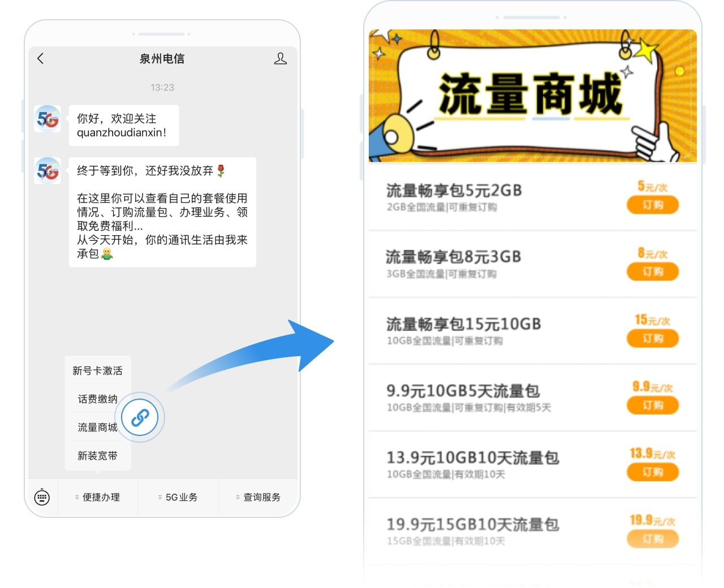Tap the 流量畅享包5元2GB title
724x588 pixels.
click(x=454, y=191)
